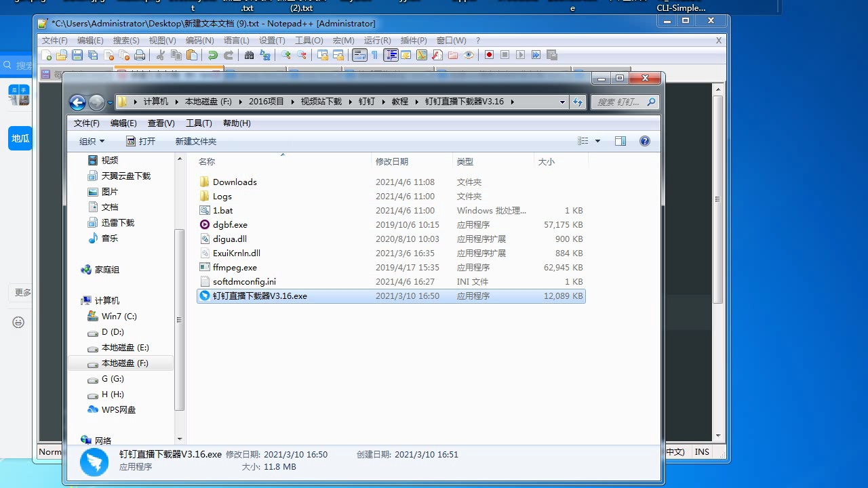868x488 pixels.
Task: Click the 地瓜 desktop icon on the left
Action: 20,138
